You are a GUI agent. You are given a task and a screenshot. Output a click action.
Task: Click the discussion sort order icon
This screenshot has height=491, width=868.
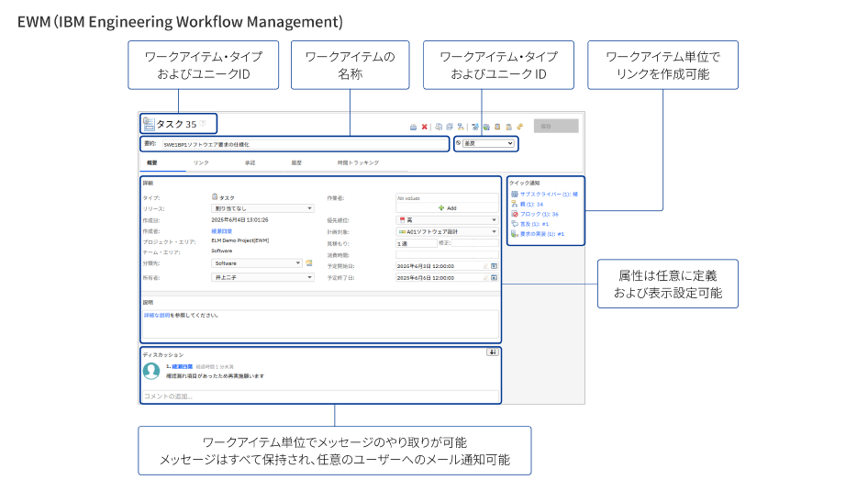493,352
